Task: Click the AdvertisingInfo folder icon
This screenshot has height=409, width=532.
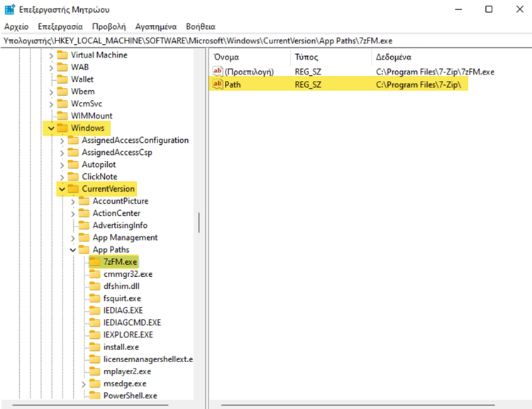Action: (x=84, y=225)
